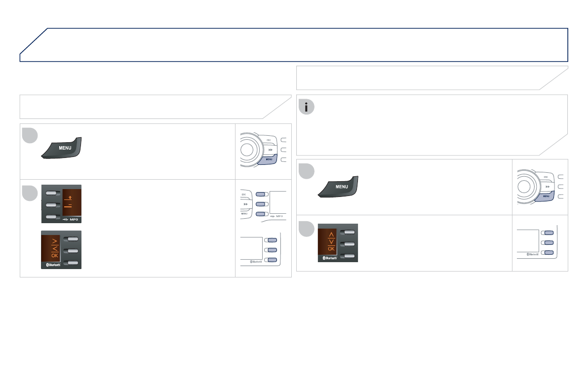
Task: Click the first gray step circle above the MP3 display
Action: click(x=30, y=135)
